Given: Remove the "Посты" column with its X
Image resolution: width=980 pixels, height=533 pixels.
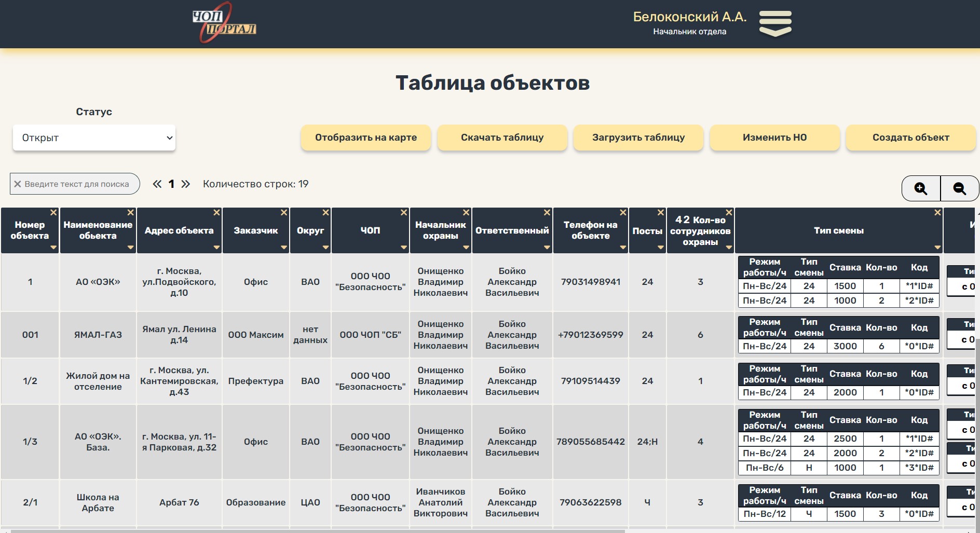Looking at the screenshot, I should 660,212.
